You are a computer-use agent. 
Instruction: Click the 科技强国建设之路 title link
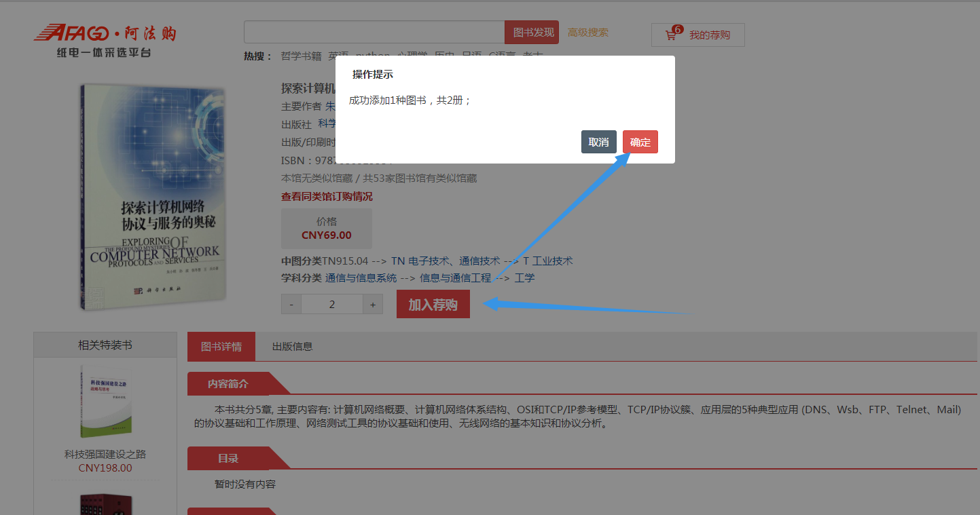(x=105, y=455)
